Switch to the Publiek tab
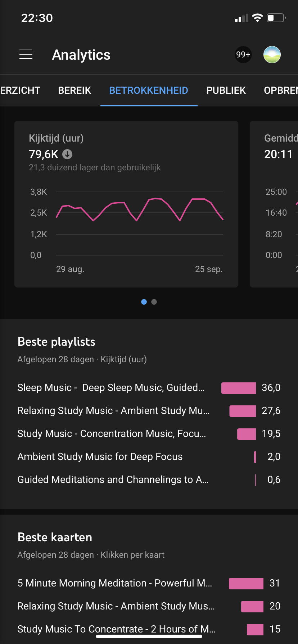298x644 pixels. point(226,90)
